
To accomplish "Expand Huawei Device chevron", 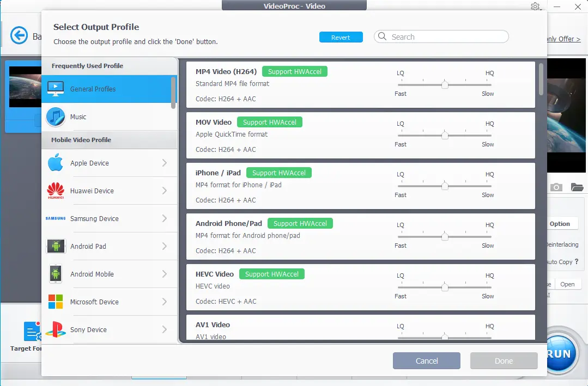I will coord(164,191).
